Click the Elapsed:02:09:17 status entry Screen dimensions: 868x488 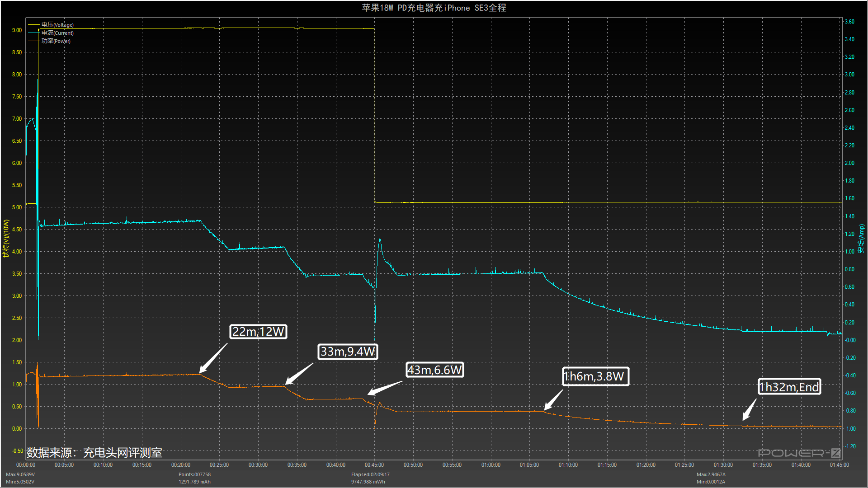[370, 474]
